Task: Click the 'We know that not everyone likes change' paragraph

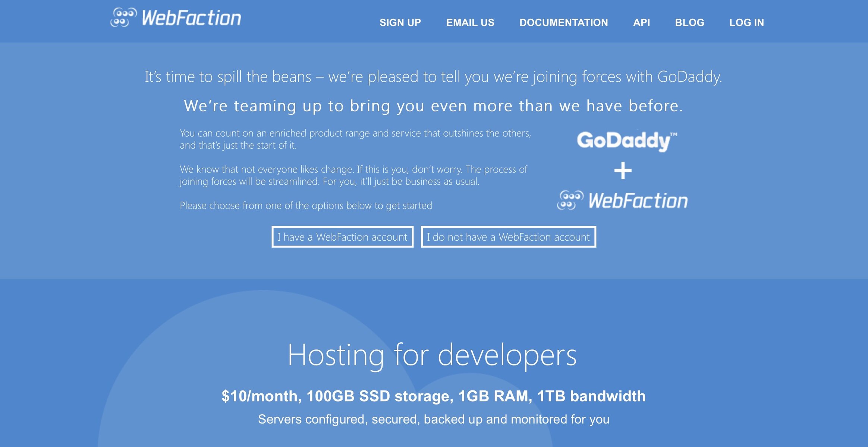Action: (x=353, y=175)
